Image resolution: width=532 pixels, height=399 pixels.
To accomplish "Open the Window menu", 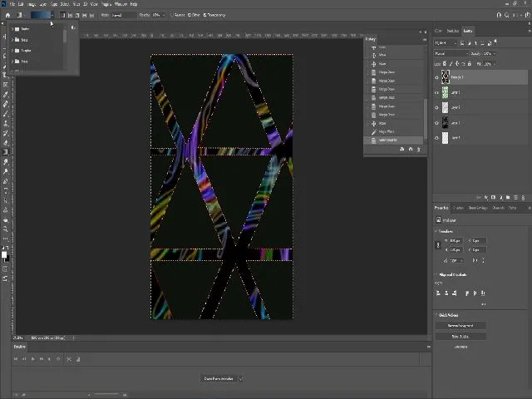I will coord(121,4).
